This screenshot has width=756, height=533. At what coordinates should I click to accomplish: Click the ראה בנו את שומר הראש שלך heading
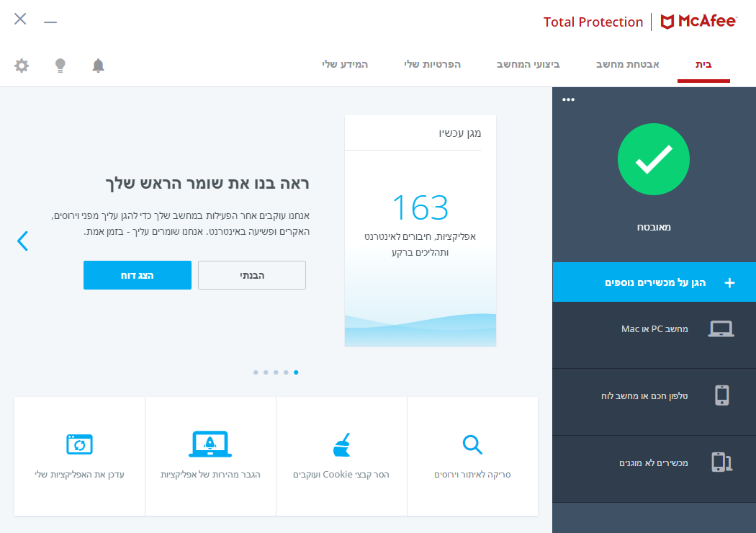tap(207, 184)
